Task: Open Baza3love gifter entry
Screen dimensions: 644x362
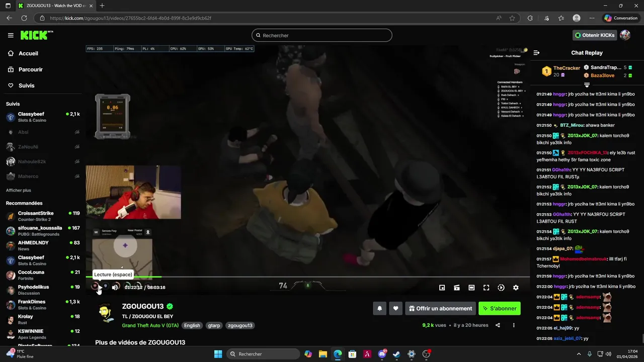Action: pyautogui.click(x=608, y=75)
